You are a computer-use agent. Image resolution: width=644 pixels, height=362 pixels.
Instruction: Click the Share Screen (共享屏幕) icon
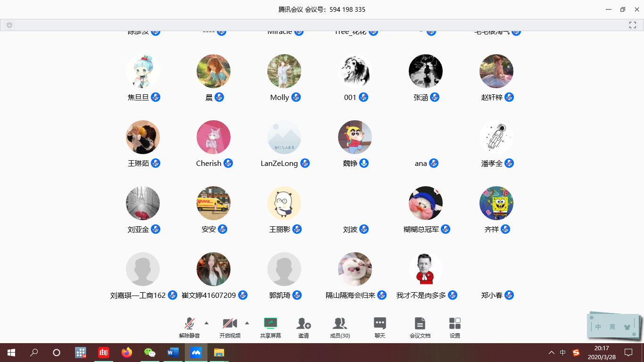[x=271, y=324]
